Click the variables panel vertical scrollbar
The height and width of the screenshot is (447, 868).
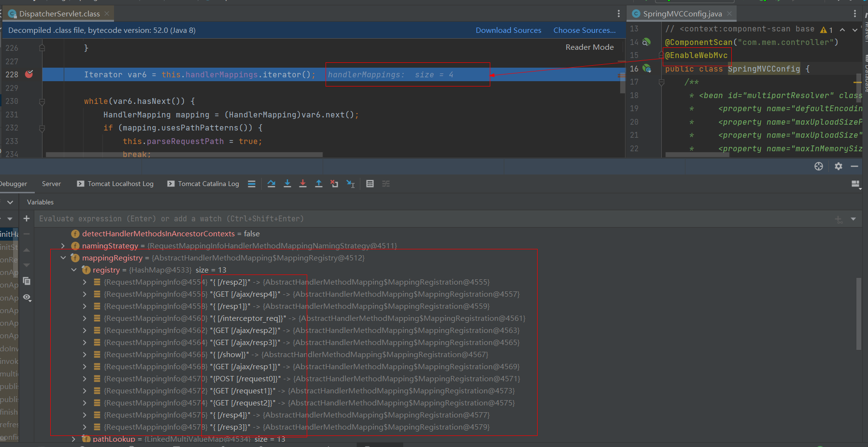pyautogui.click(x=858, y=314)
